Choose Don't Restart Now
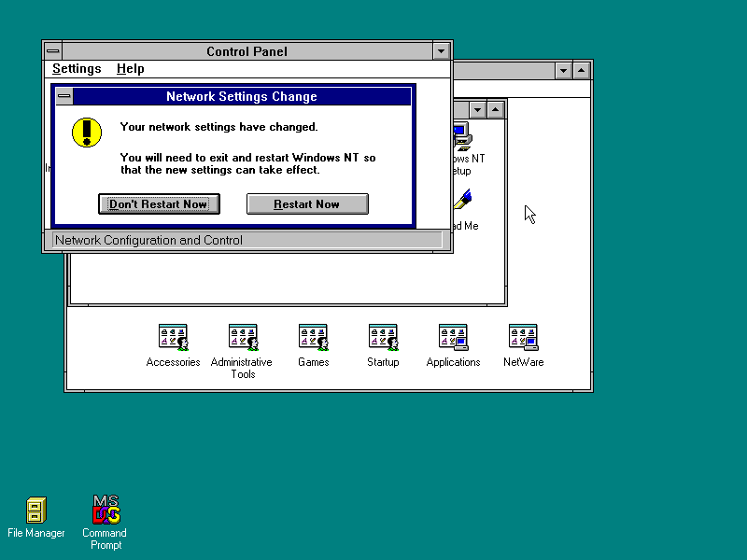The height and width of the screenshot is (560, 747). click(x=159, y=203)
